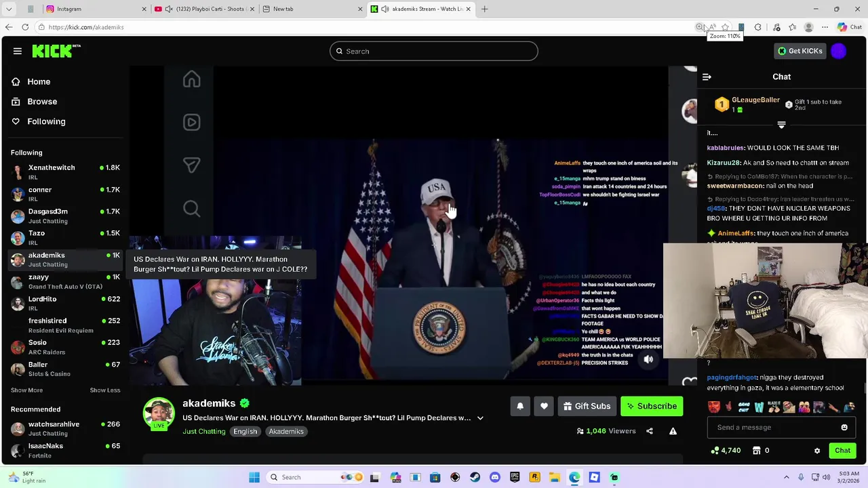Click the Akademiks tag
This screenshot has width=868, height=488.
(x=285, y=432)
